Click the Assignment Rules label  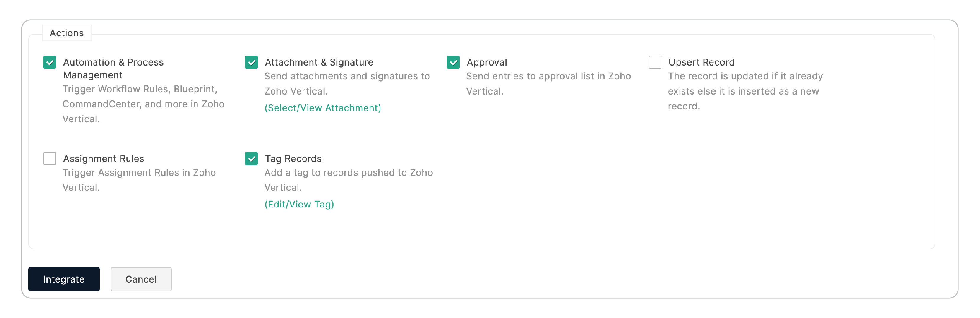click(x=104, y=158)
